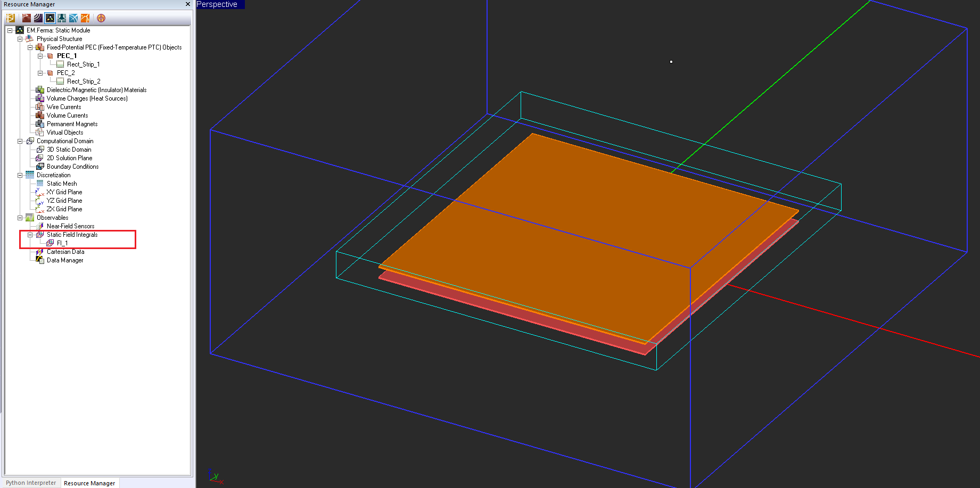Click the round orange-purple icon in toolbar
980x488 pixels.
coord(101,18)
